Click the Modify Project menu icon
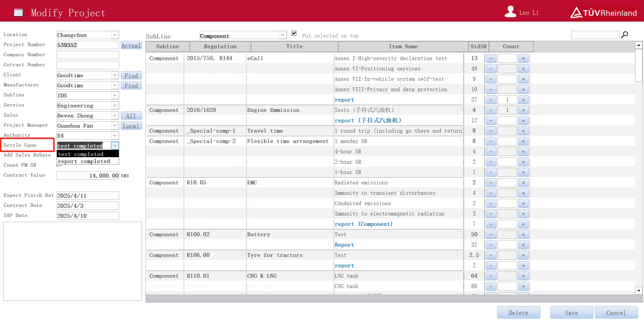This screenshot has height=320, width=644. click(18, 12)
